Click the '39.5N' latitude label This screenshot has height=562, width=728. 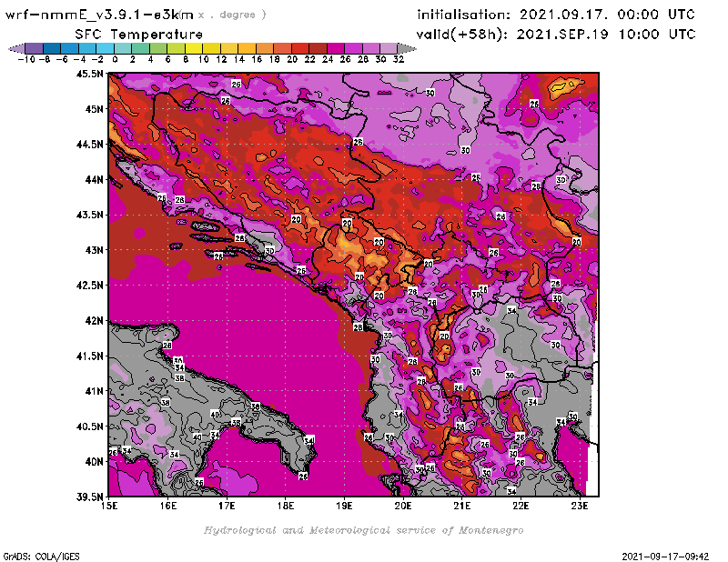coord(89,497)
